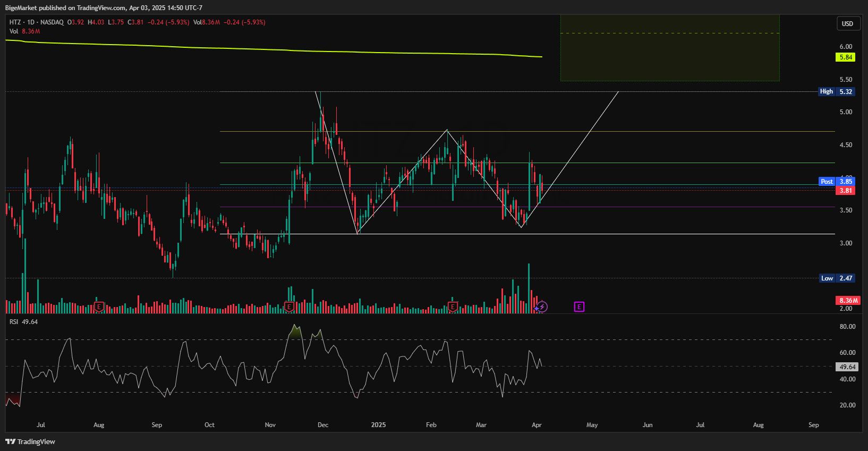Screen dimensions: 868x451
Task: Click the Low 2.47 price label
Action: 837,278
